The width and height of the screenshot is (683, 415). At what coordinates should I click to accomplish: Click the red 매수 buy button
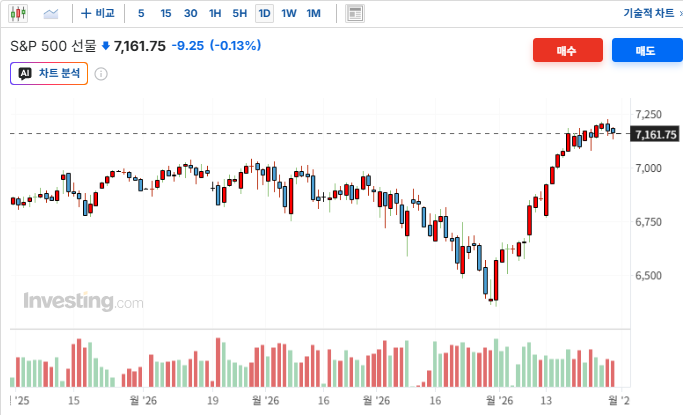coord(568,51)
